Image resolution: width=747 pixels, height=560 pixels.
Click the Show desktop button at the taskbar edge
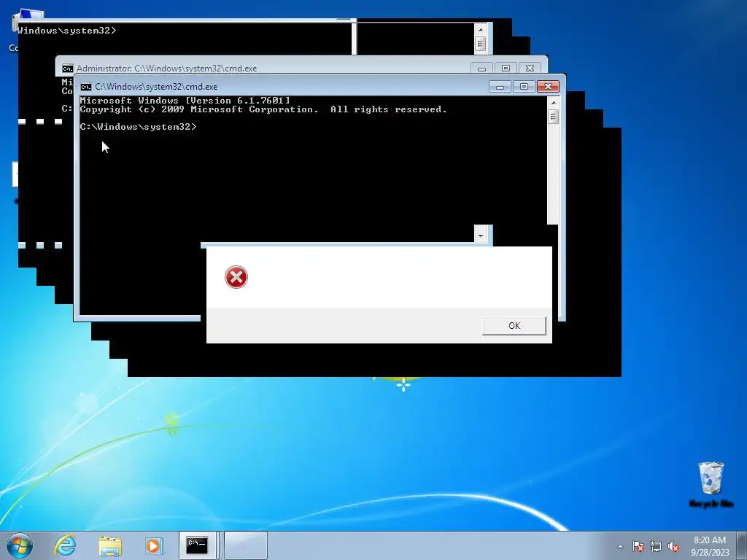pyautogui.click(x=743, y=545)
